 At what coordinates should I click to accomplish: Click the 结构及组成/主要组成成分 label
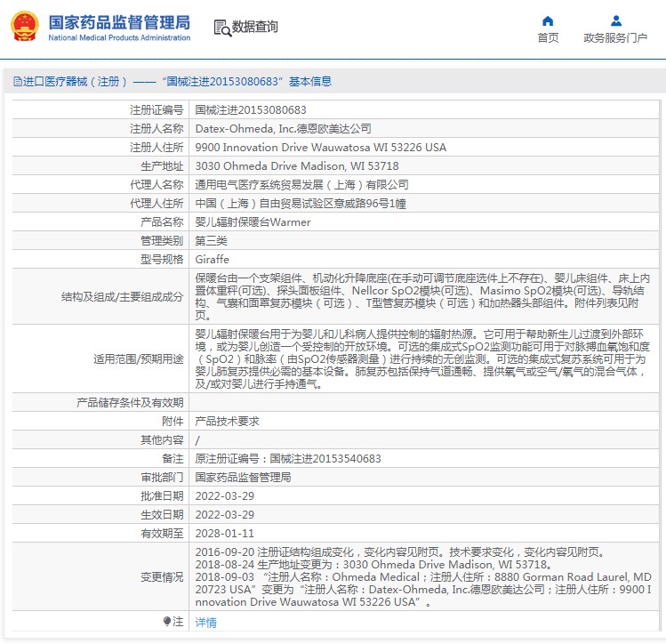[x=123, y=296]
